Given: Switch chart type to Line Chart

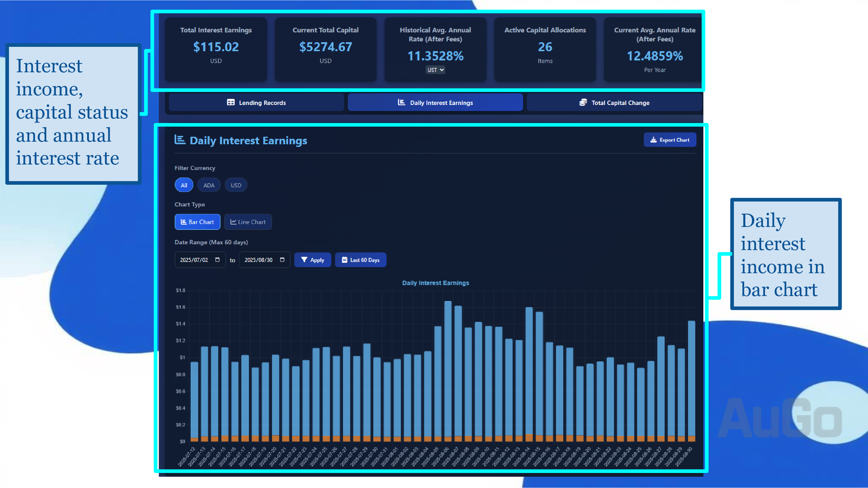Looking at the screenshot, I should coord(248,222).
